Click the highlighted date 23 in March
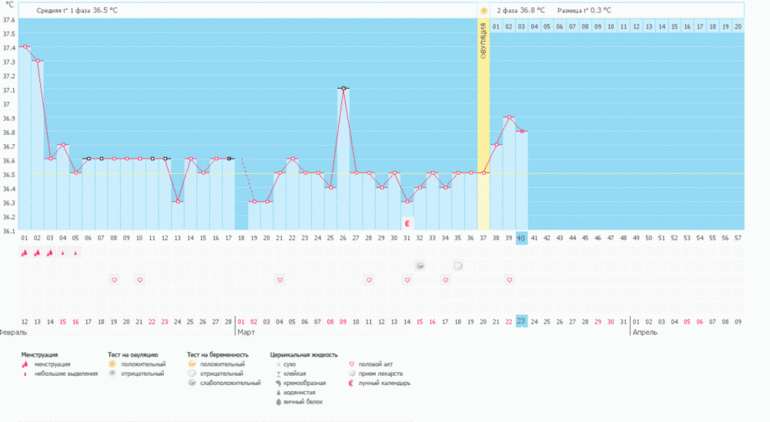 point(521,321)
